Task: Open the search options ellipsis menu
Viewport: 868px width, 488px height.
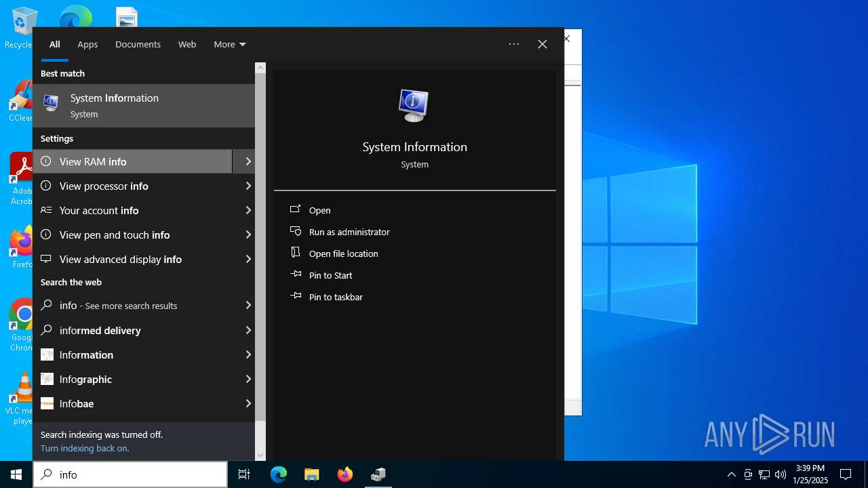Action: (x=514, y=44)
